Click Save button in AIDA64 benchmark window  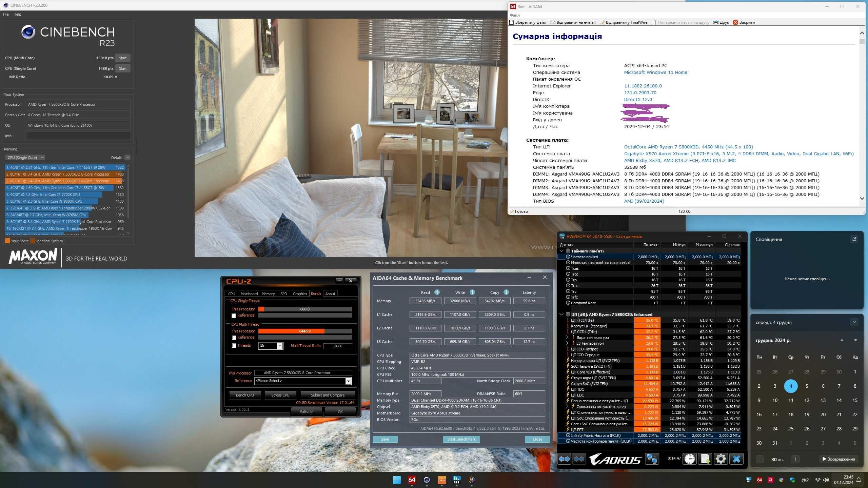[385, 440]
